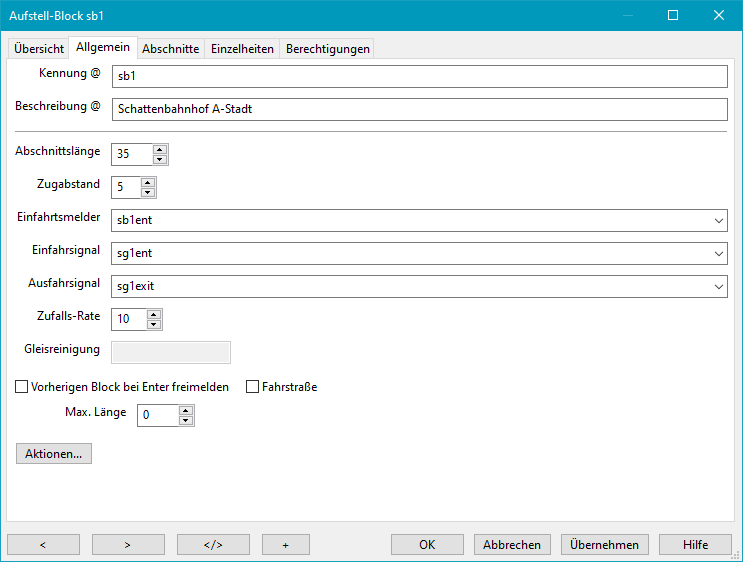Expand the Einfahrtsmelder dropdown
This screenshot has width=743, height=562.
click(719, 221)
